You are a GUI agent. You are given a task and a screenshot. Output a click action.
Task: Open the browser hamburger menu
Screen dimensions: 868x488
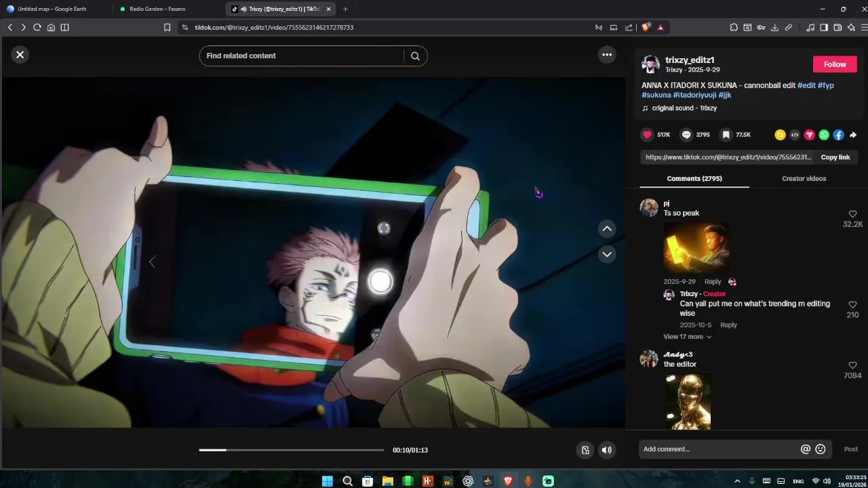coord(864,27)
